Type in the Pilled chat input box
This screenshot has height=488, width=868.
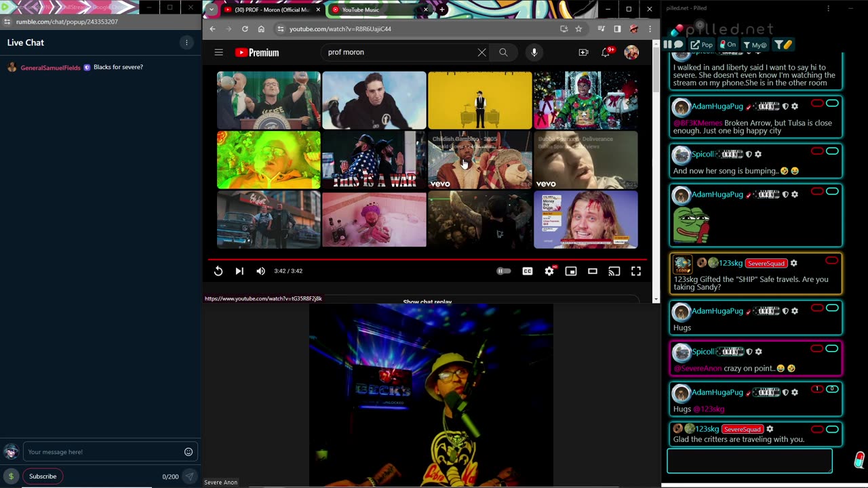click(x=749, y=461)
